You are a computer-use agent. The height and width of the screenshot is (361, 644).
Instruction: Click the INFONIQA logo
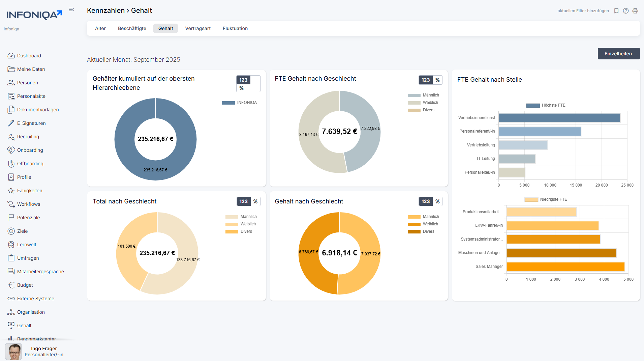point(34,15)
